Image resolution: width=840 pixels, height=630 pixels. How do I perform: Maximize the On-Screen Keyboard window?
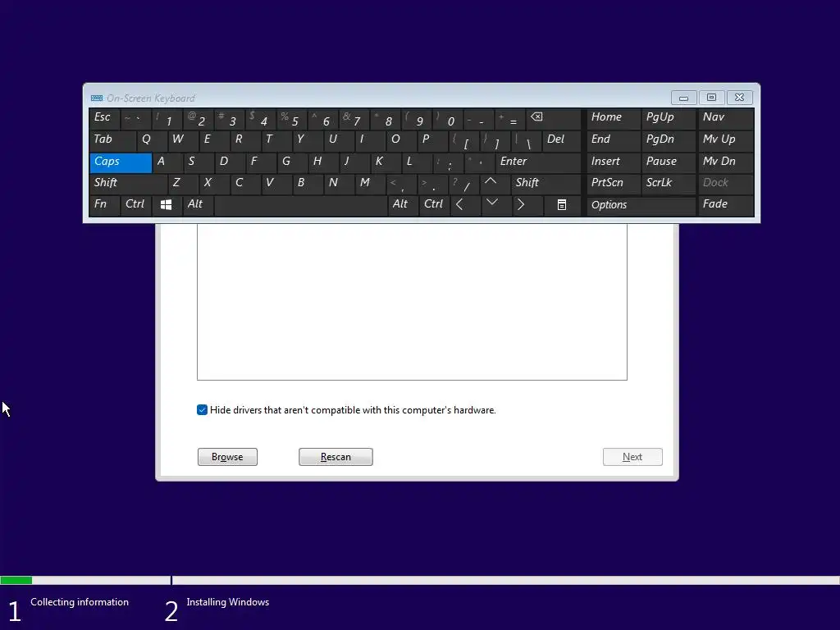click(711, 98)
